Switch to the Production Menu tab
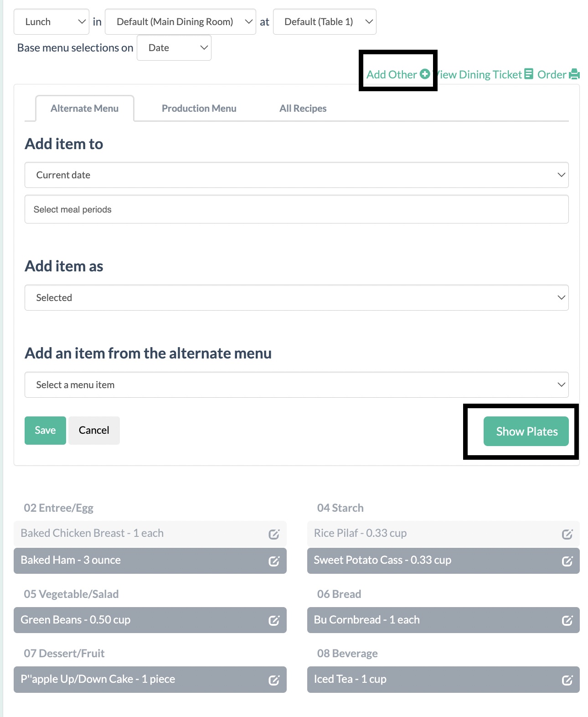The image size is (588, 717). pyautogui.click(x=199, y=109)
